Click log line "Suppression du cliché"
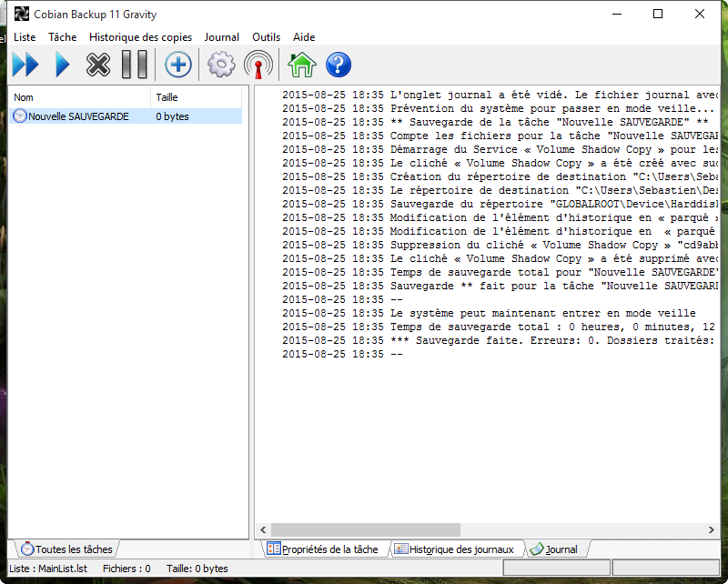This screenshot has height=584, width=728. [500, 245]
